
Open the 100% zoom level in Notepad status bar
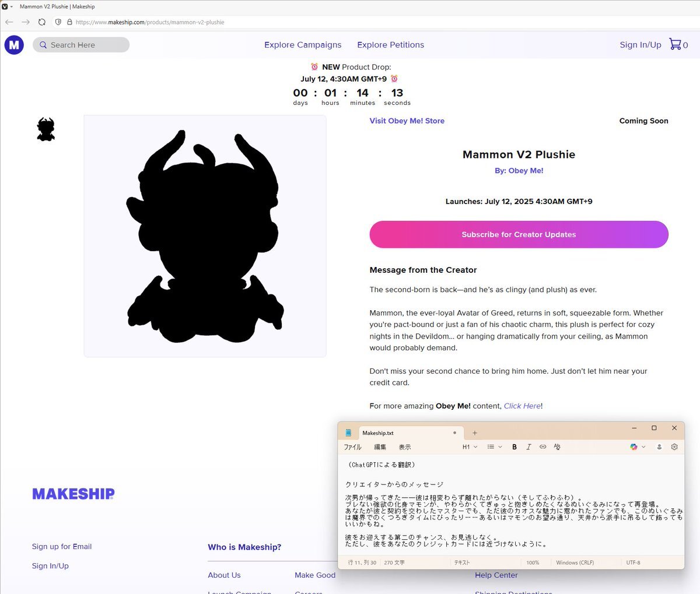coord(533,563)
